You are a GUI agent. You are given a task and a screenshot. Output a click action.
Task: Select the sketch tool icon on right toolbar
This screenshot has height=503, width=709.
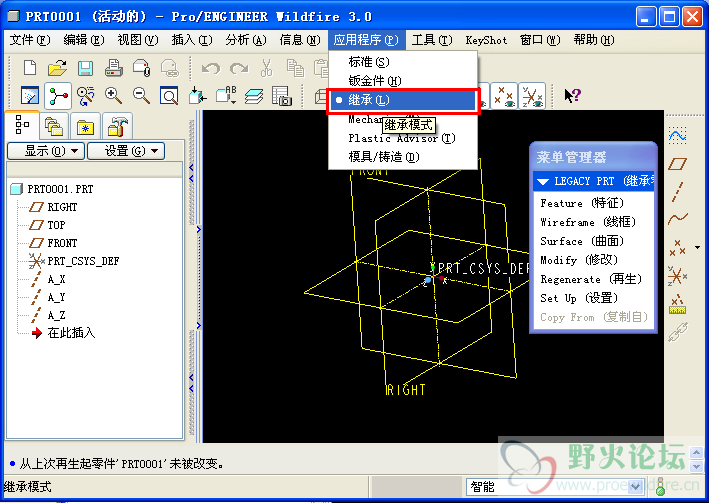click(x=677, y=136)
